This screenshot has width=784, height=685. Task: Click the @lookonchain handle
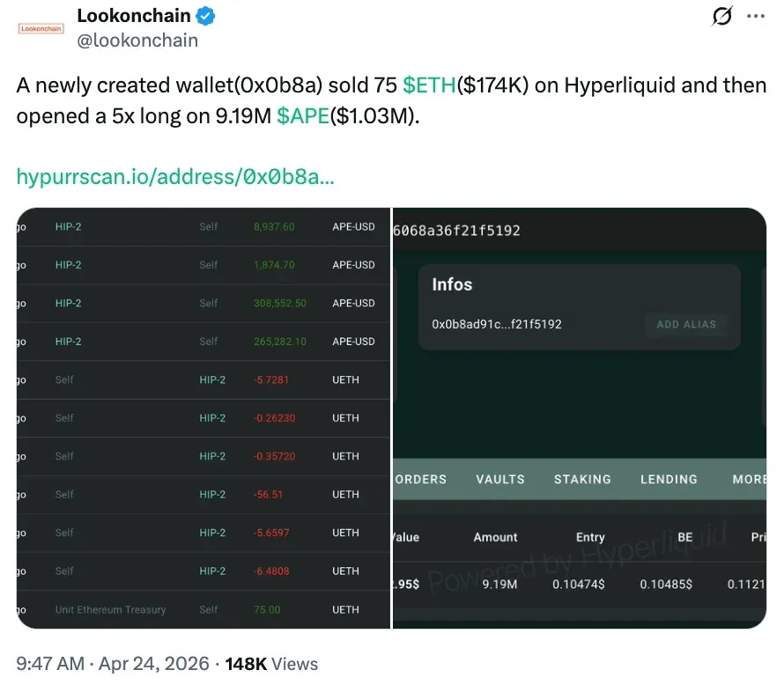point(137,40)
